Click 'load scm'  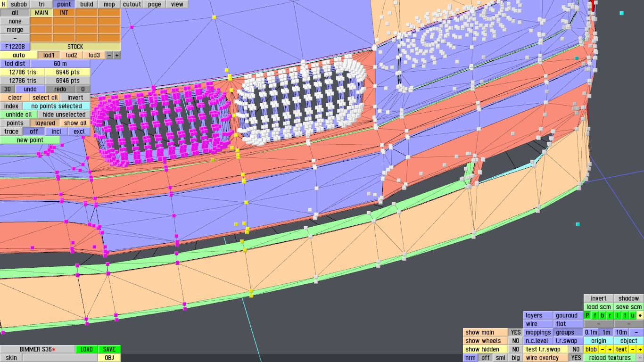[x=599, y=307]
